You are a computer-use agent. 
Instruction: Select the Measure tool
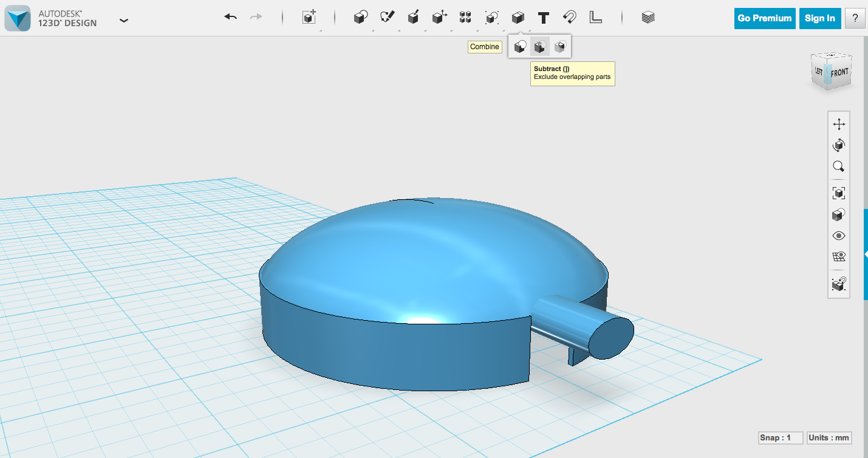596,17
